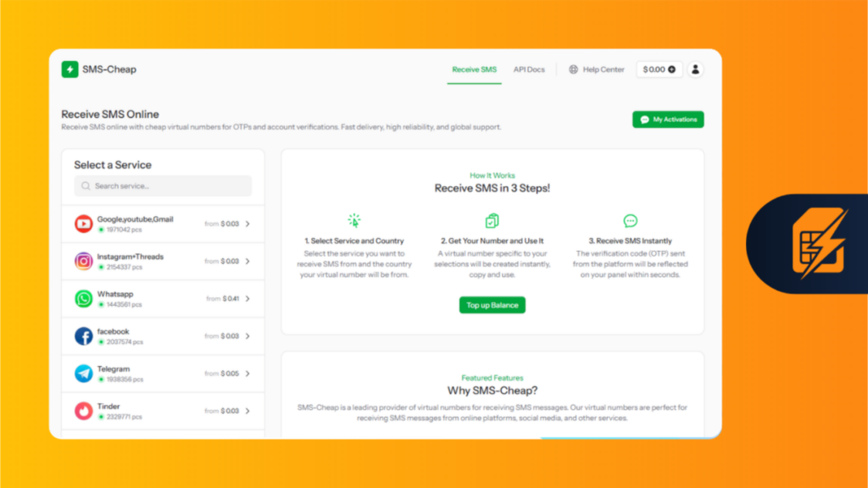Click the plus icon next to balance
Screen dimensions: 868x488
(672, 69)
